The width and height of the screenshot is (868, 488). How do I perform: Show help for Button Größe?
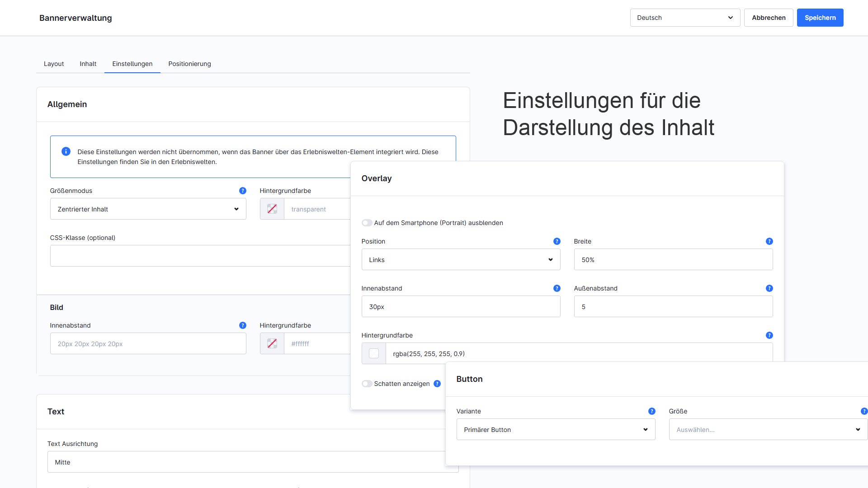[864, 411]
